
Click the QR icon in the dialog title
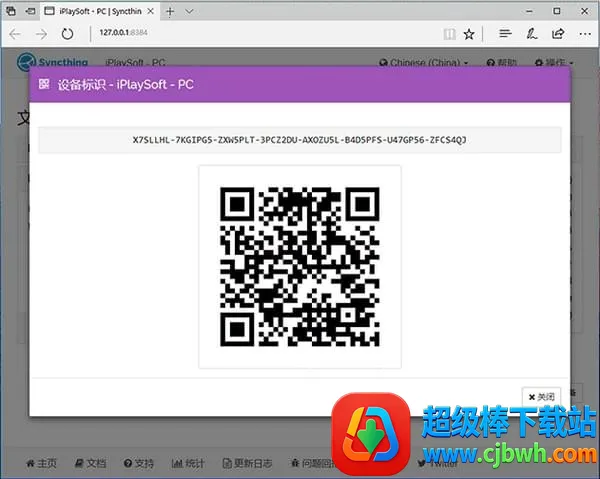click(x=44, y=84)
